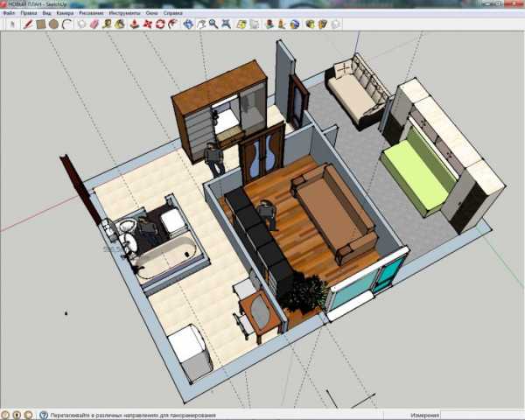Open the Справка menu
This screenshot has height=420, width=525.
[x=174, y=15]
